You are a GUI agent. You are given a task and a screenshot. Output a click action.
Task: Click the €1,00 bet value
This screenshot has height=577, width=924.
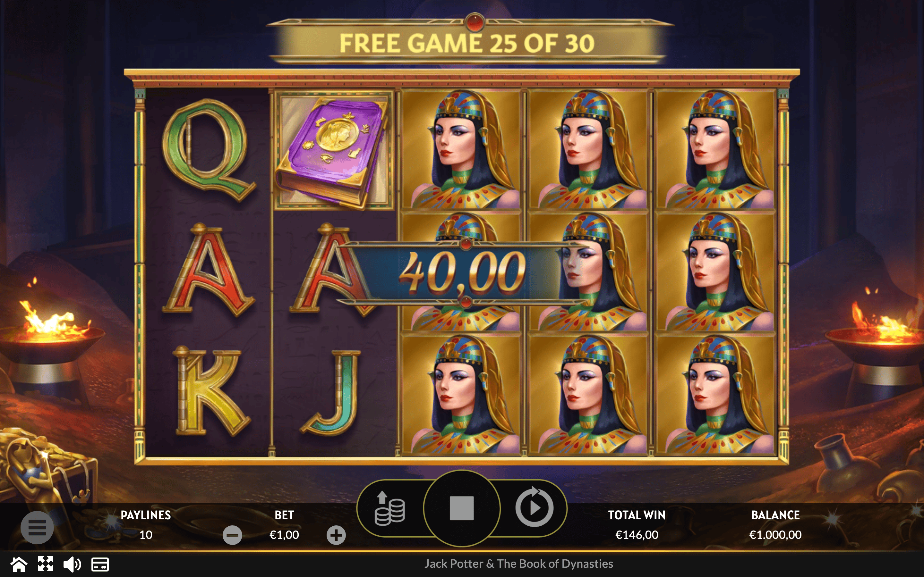click(x=284, y=535)
